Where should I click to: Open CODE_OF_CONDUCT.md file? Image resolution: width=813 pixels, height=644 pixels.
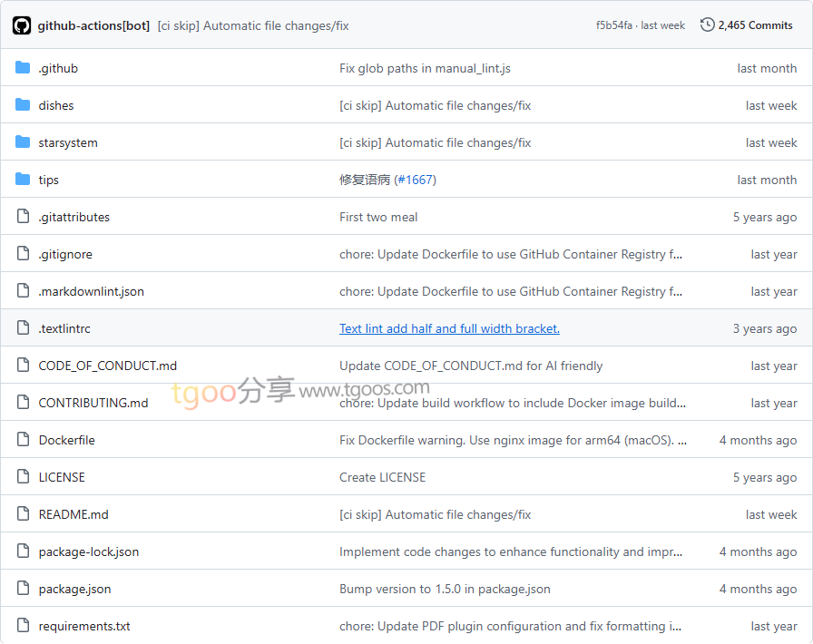[107, 366]
